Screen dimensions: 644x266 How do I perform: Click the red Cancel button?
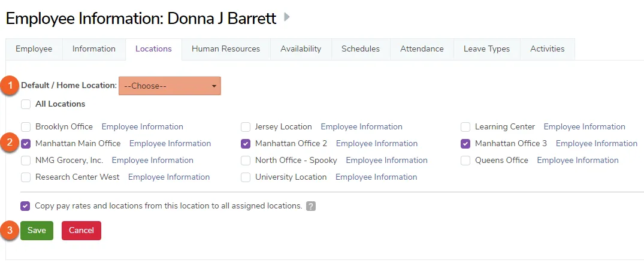tap(81, 231)
